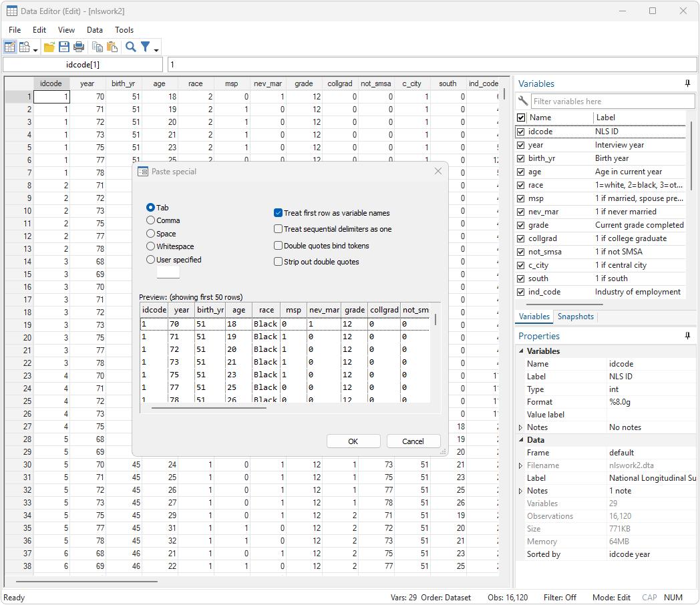Click the Find magnifier icon
This screenshot has height=605, width=700.
coord(130,46)
